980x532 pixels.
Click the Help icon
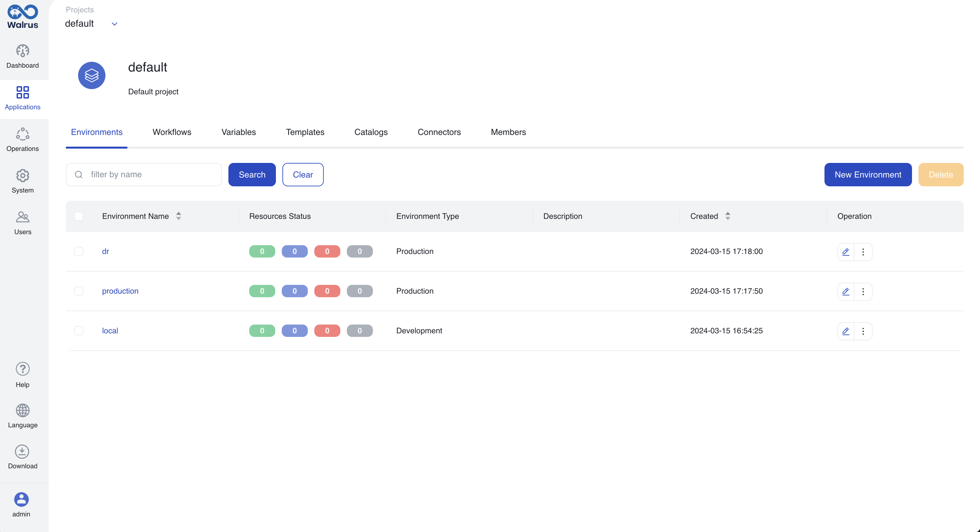click(22, 369)
